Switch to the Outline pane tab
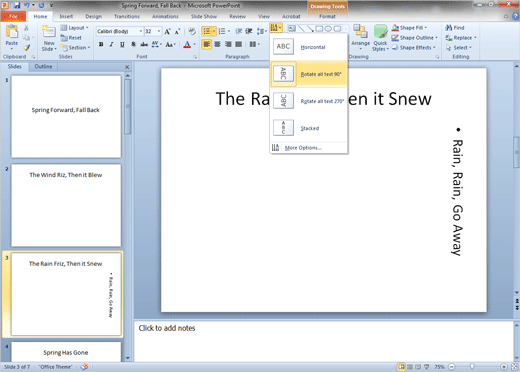520x372 pixels. (x=43, y=66)
